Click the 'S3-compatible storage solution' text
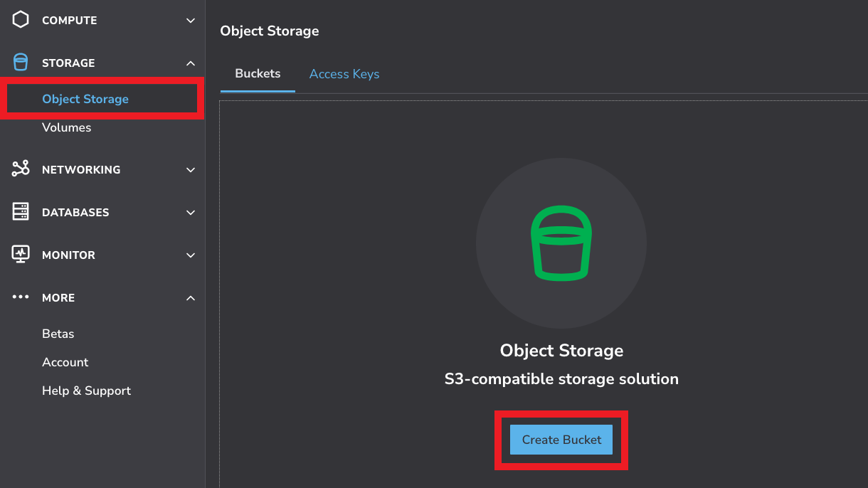 tap(561, 379)
